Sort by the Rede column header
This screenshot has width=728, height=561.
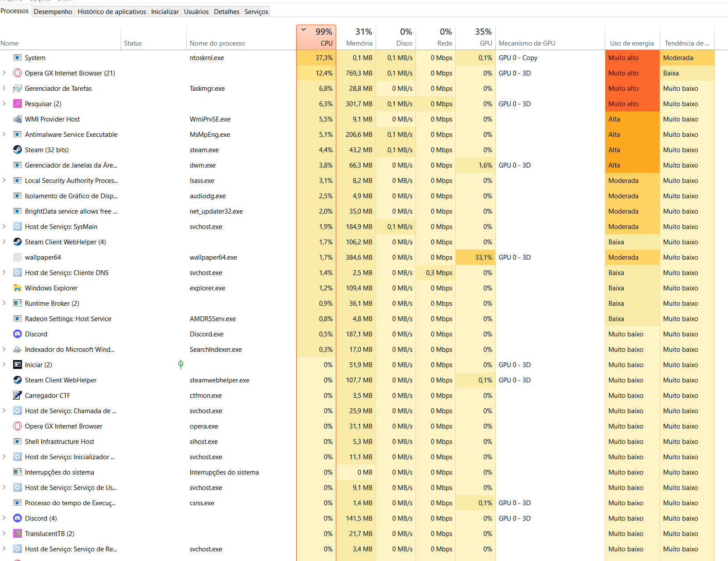coord(436,37)
